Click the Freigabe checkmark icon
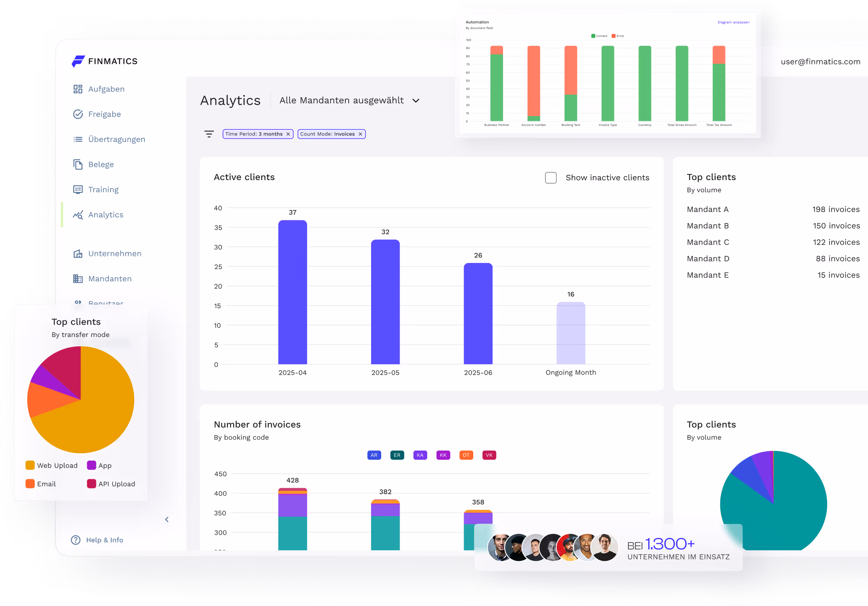This screenshot has width=868, height=606. point(78,114)
